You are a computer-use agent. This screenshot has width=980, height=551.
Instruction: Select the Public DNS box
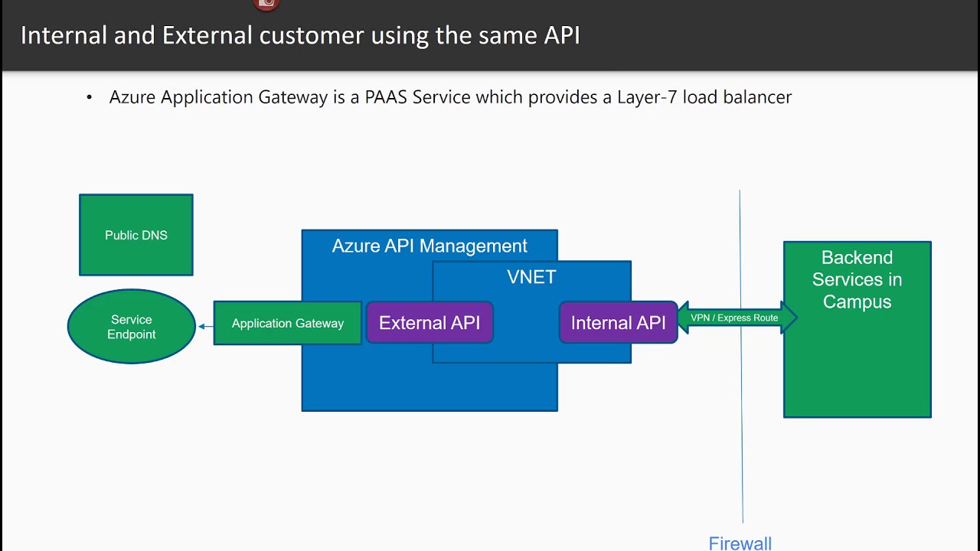coord(136,235)
